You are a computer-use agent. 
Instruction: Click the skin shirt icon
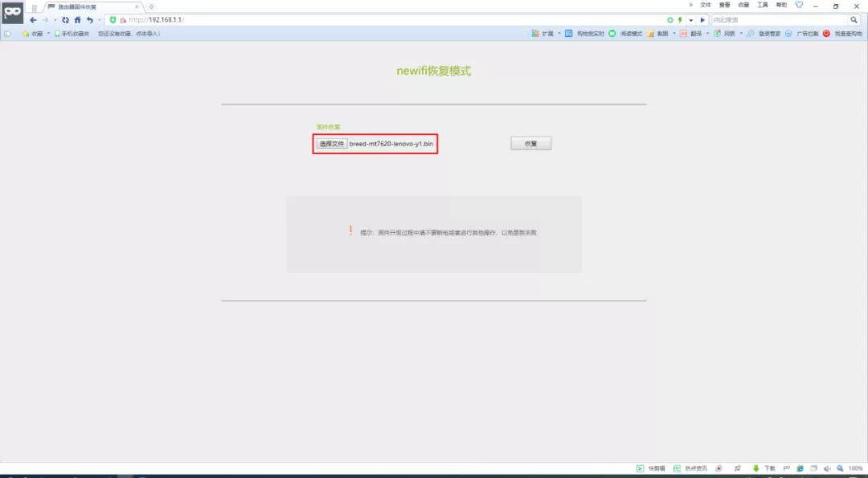799,5
